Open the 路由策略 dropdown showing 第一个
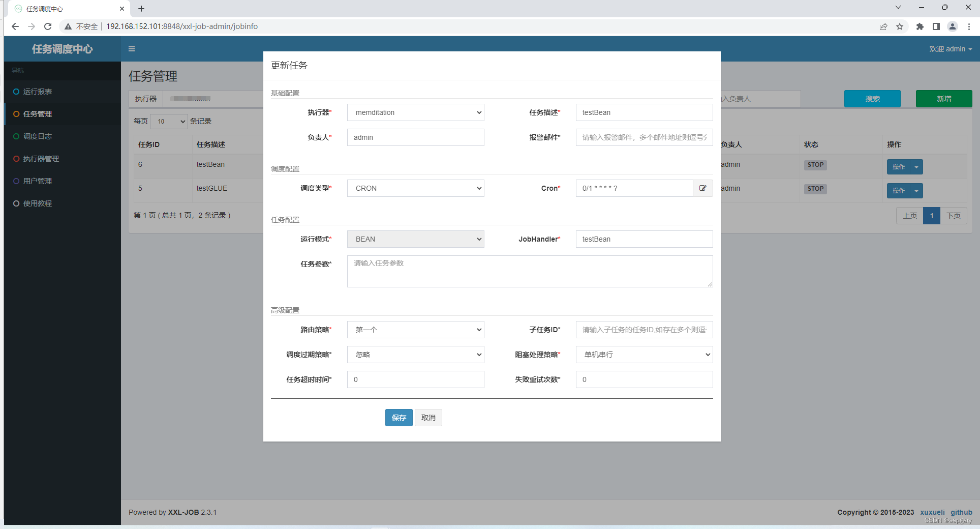The width and height of the screenshot is (980, 529). point(416,330)
